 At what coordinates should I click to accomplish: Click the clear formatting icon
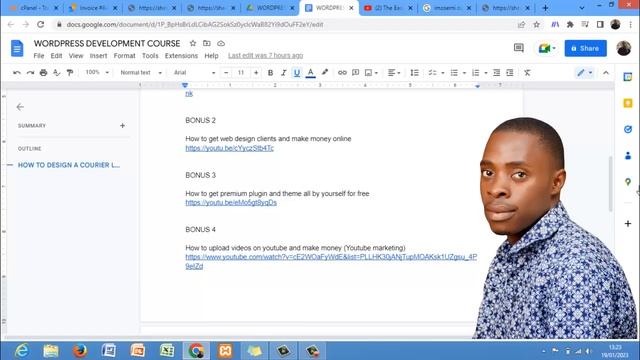click(x=527, y=73)
